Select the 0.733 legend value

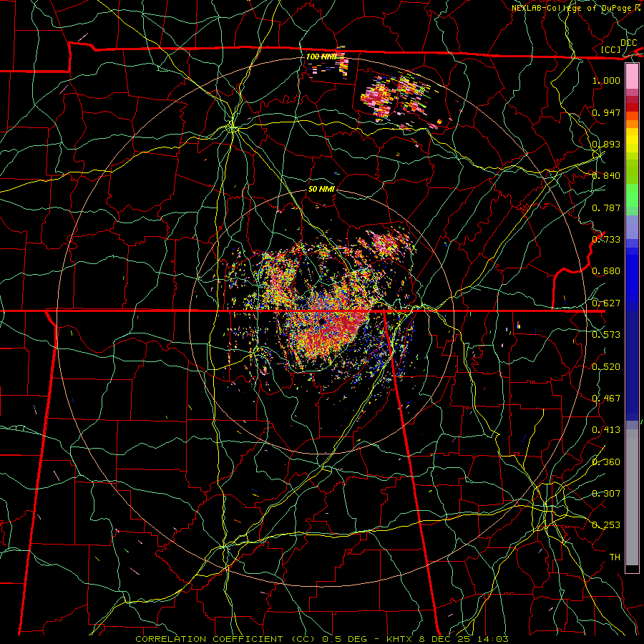[x=606, y=240]
